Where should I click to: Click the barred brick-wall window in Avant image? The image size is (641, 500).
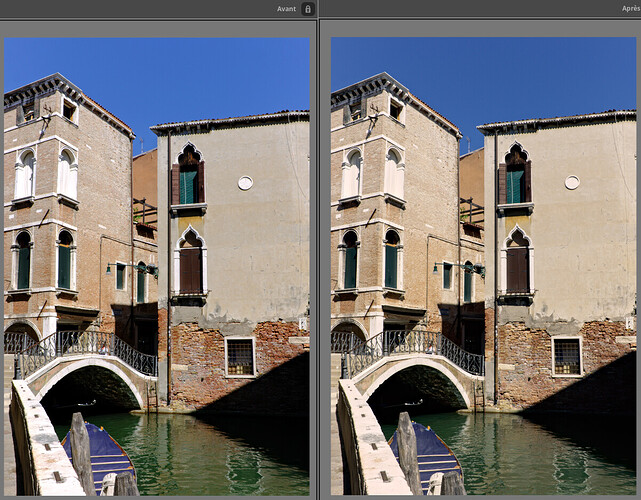click(x=239, y=356)
